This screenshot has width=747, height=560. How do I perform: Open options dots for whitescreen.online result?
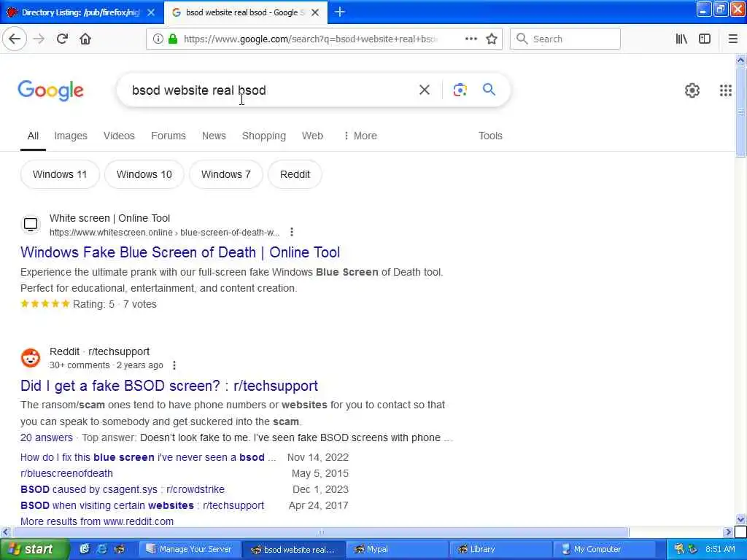(x=292, y=232)
